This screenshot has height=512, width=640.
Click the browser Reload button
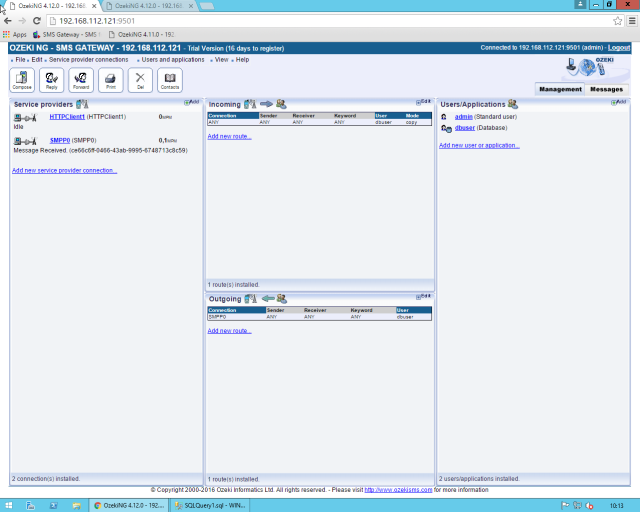pos(36,21)
